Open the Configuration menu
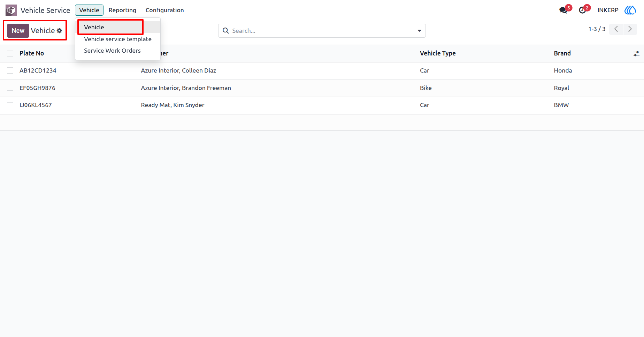The height and width of the screenshot is (337, 644). tap(164, 10)
